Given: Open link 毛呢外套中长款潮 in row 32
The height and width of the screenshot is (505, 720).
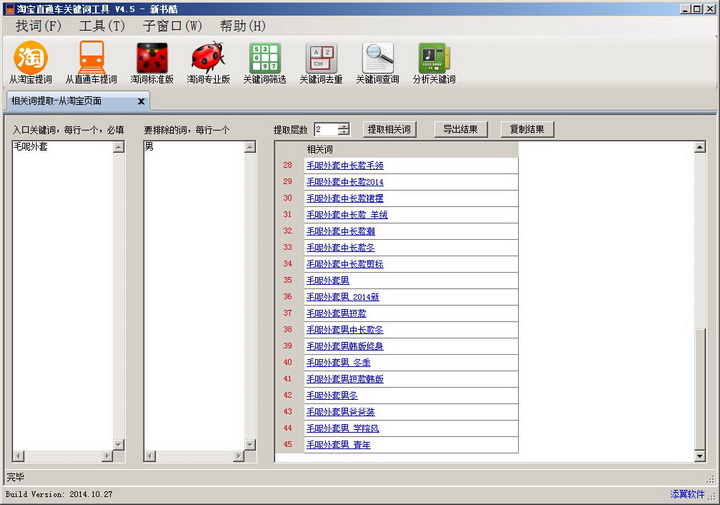Looking at the screenshot, I should (341, 231).
